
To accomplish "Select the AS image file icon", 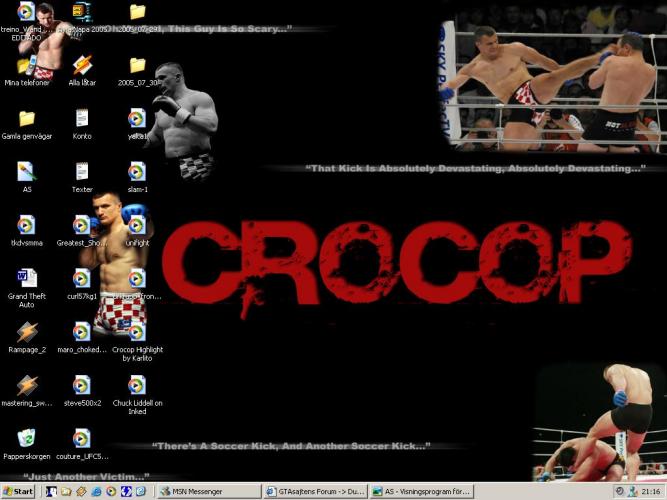I will click(x=26, y=171).
